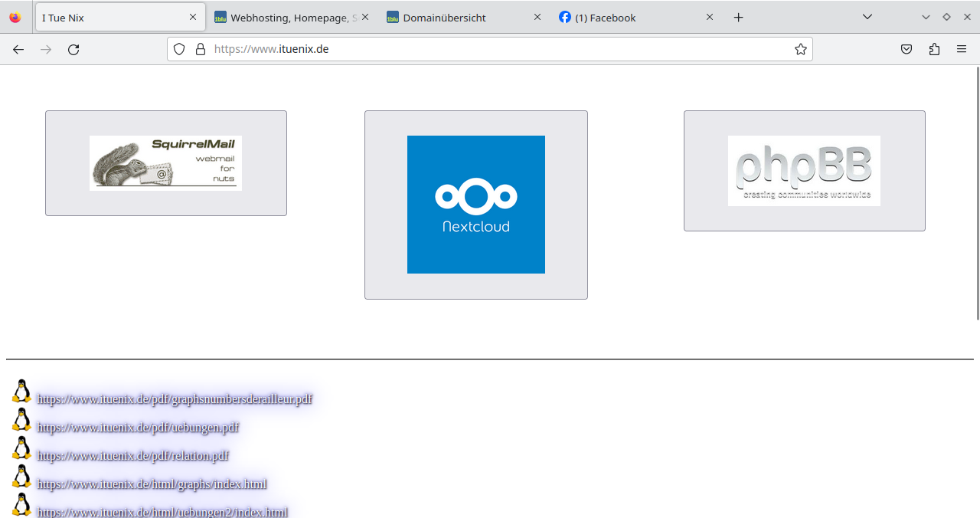980x518 pixels.
Task: Open the tracking protection shield icon
Action: click(x=179, y=49)
